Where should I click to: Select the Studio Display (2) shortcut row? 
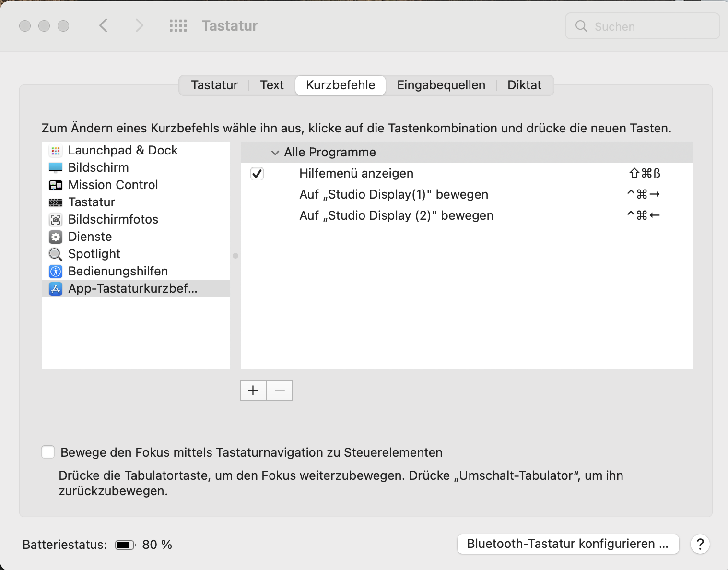tap(396, 216)
